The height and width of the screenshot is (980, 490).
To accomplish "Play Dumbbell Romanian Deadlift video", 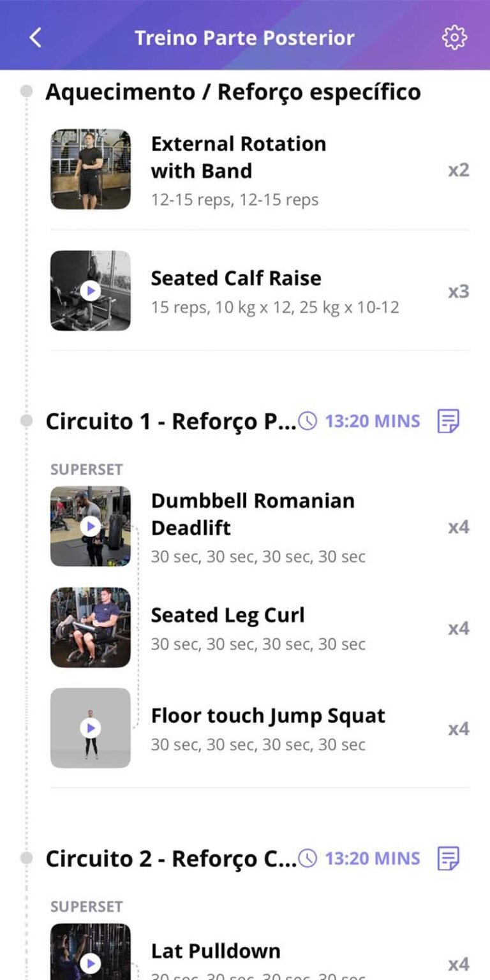I will [x=91, y=526].
